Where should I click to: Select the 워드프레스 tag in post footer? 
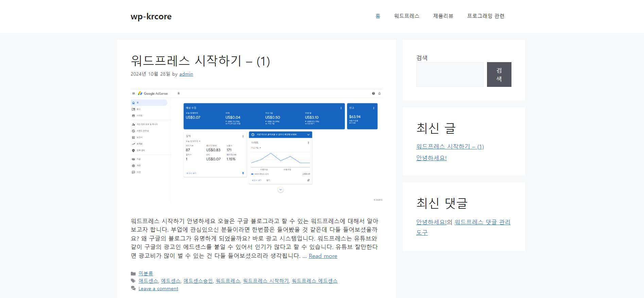pyautogui.click(x=228, y=281)
